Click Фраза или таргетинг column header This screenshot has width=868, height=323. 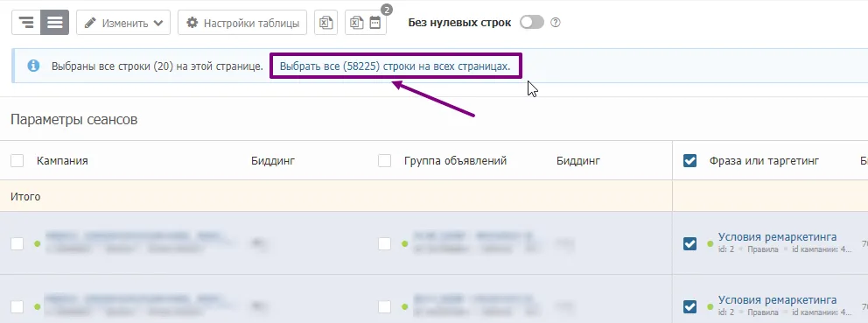pyautogui.click(x=765, y=161)
